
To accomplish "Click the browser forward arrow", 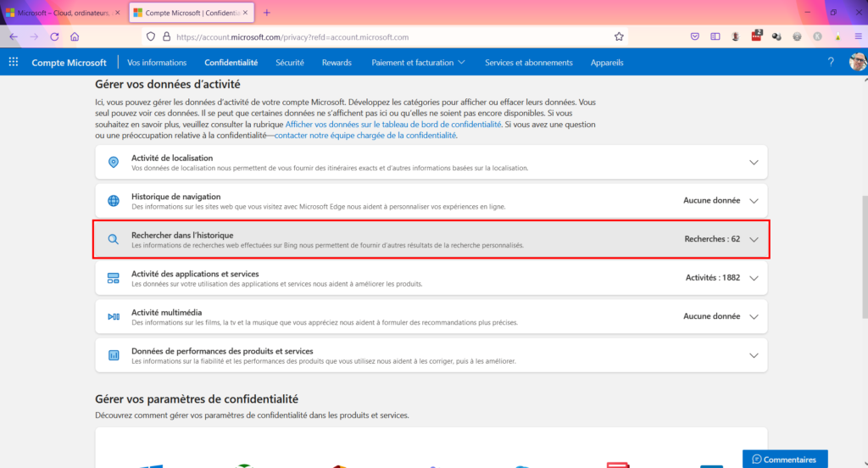I will (x=34, y=37).
